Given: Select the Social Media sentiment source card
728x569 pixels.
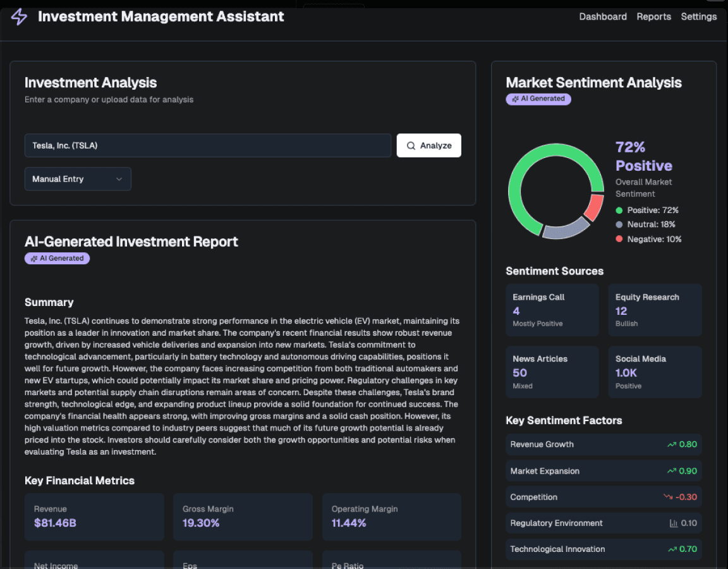Looking at the screenshot, I should coord(655,372).
